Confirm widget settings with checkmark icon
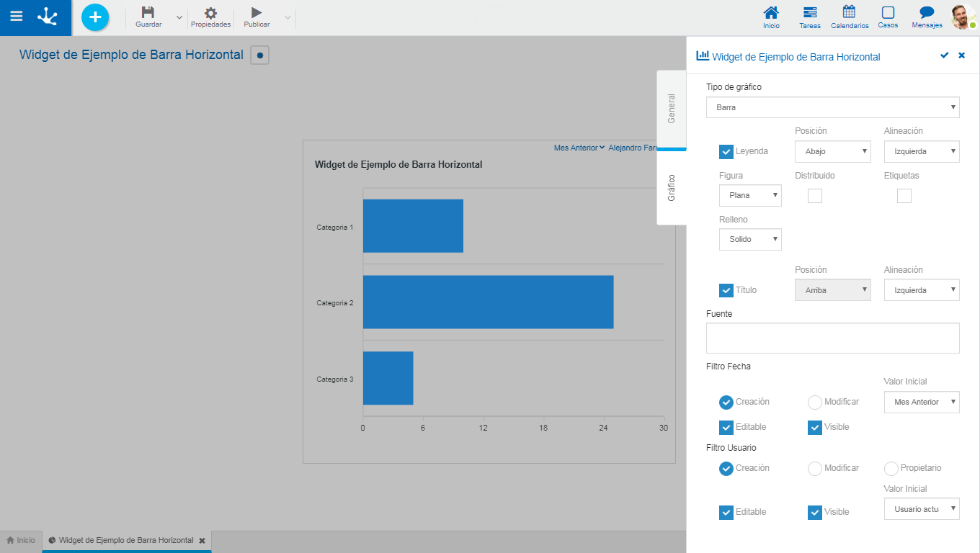980x553 pixels. tap(944, 55)
